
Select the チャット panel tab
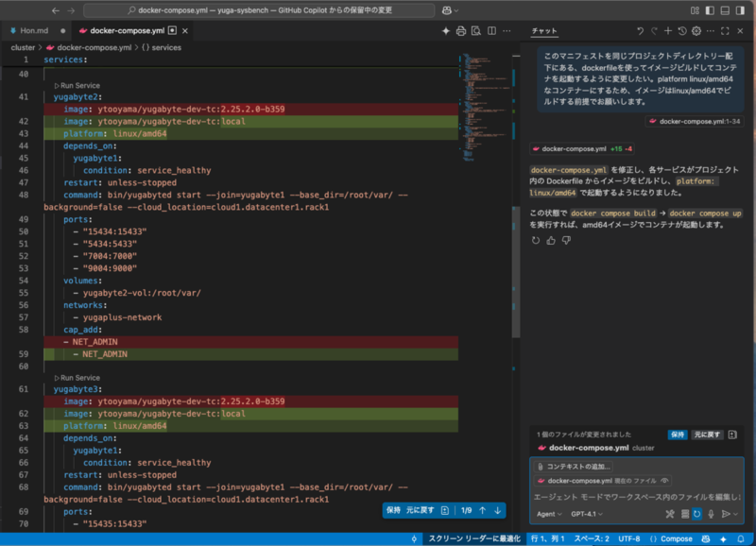(x=544, y=31)
